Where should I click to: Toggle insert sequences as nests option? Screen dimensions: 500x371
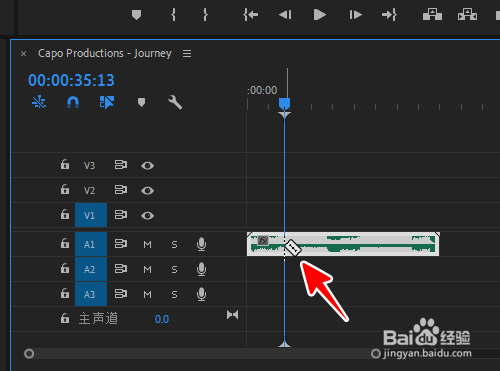pos(39,102)
